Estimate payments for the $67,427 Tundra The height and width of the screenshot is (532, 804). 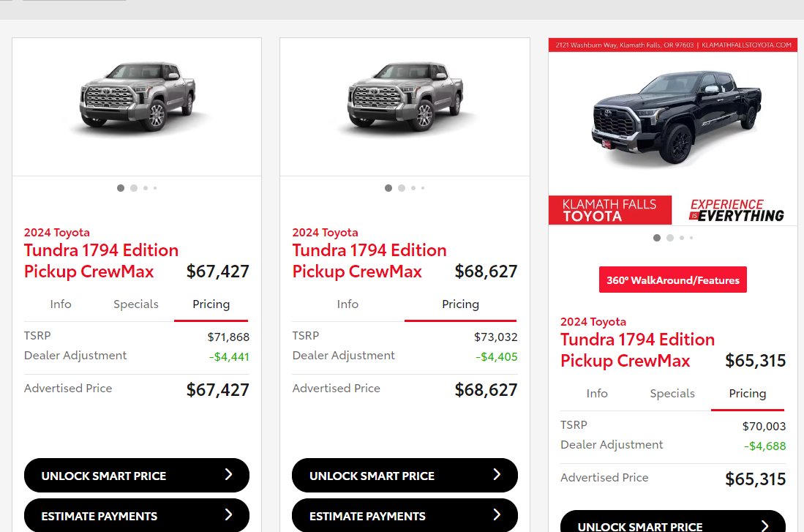pos(137,515)
